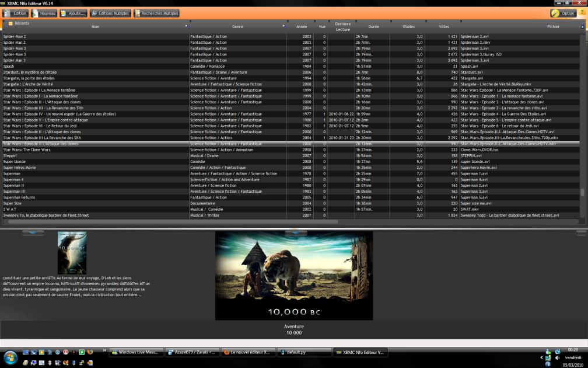Select the Super Héros Movie row
The height and width of the screenshot is (368, 588).
[x=290, y=168]
